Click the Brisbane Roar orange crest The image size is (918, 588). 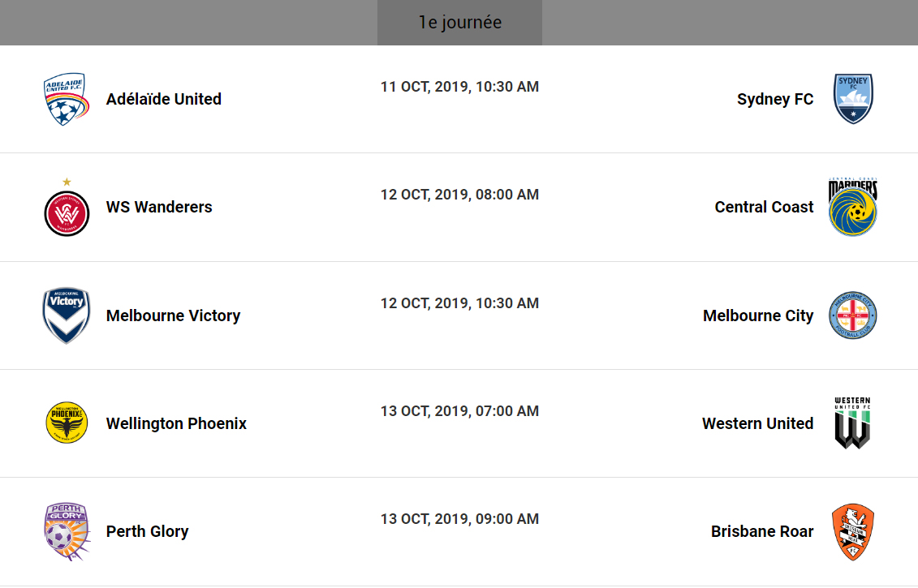pos(853,531)
